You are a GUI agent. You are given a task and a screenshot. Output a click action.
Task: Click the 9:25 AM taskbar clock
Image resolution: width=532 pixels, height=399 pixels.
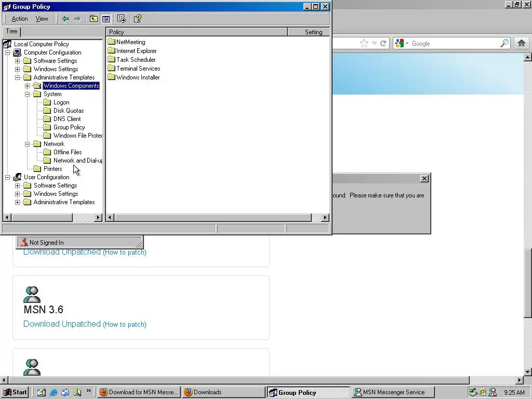tap(514, 393)
